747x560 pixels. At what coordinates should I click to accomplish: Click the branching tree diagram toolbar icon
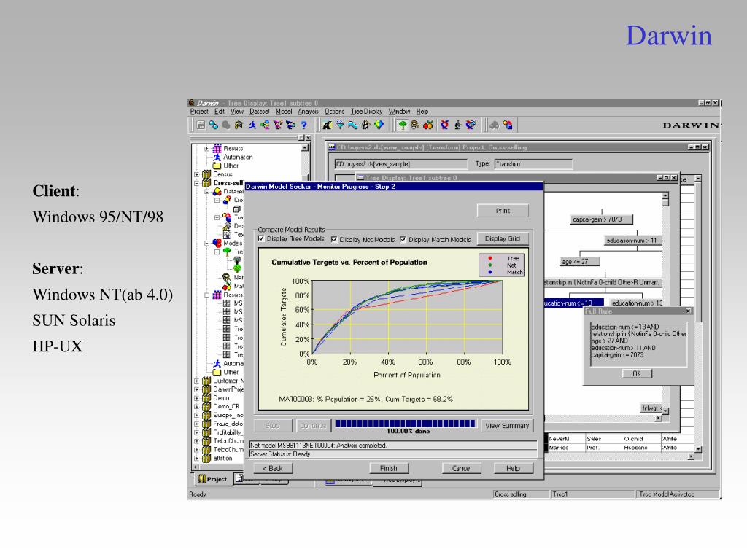[265, 125]
